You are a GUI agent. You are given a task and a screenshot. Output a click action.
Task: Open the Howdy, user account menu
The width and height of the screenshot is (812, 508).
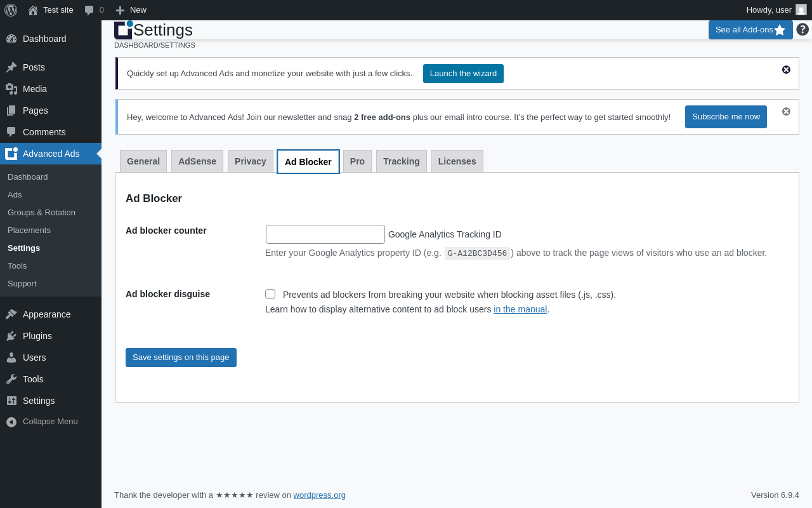pos(775,10)
